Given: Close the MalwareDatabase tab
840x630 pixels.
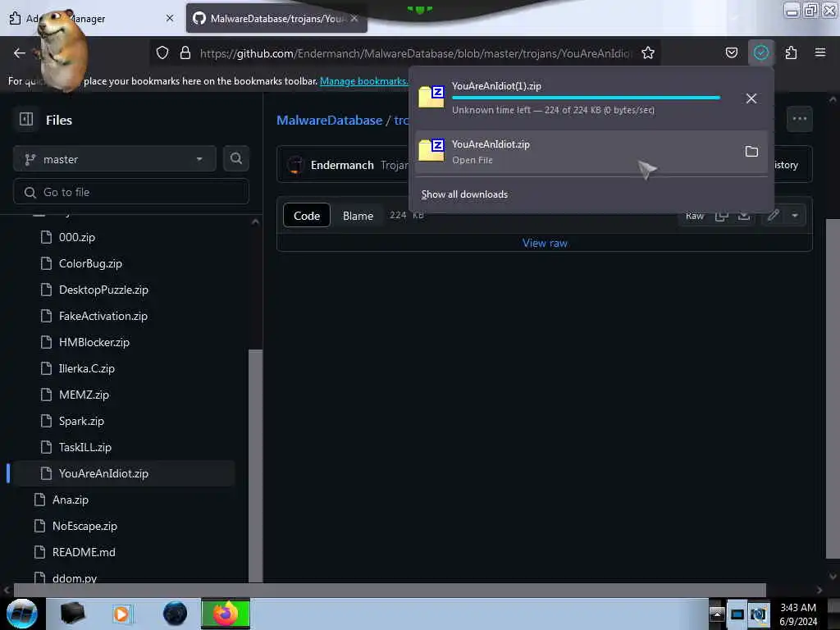Looking at the screenshot, I should click(354, 18).
